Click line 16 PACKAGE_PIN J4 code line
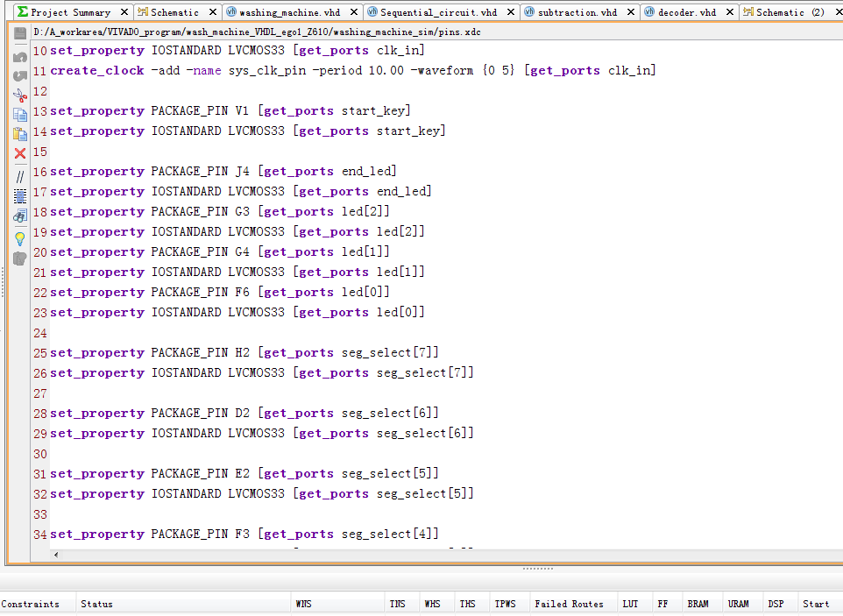The image size is (843, 616). (x=223, y=171)
